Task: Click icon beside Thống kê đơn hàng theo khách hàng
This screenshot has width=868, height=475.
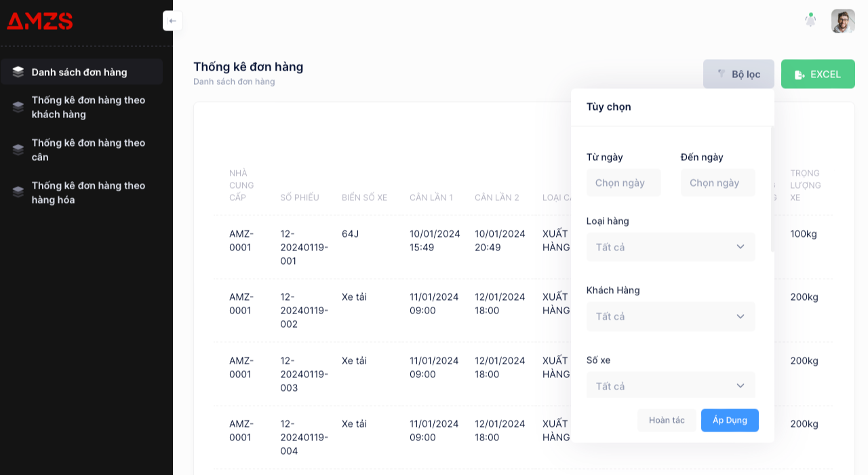Action: click(x=18, y=107)
